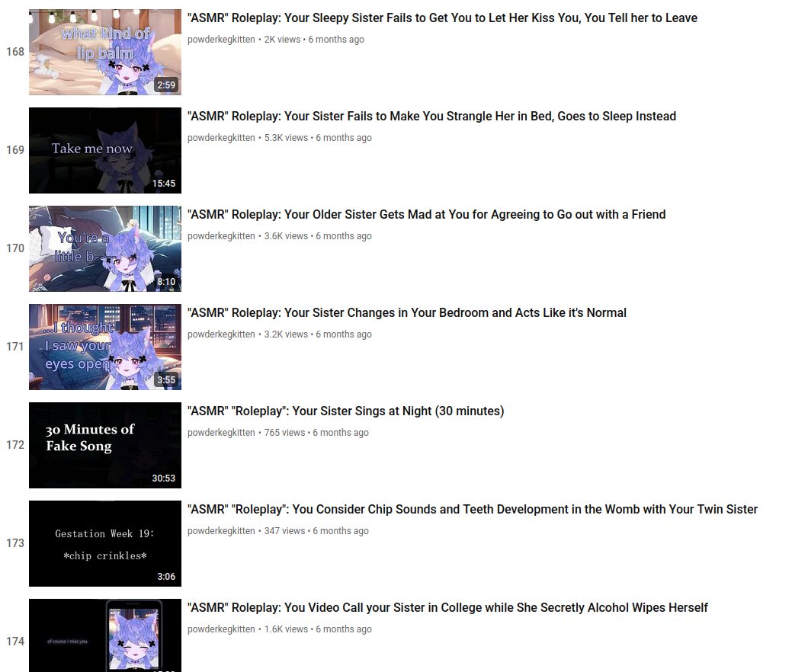Open the 'what kind of lip balm' video thumbnail
Screen dimensions: 792x672
(105, 52)
